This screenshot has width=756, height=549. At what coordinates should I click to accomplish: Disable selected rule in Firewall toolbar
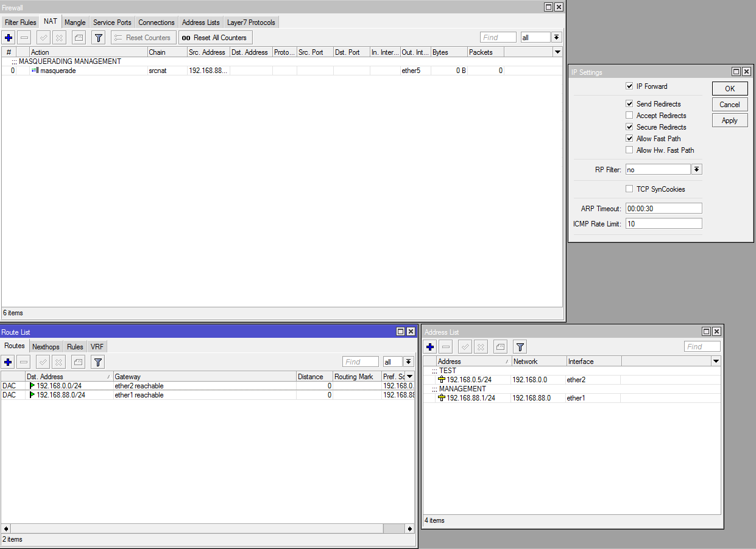(59, 38)
